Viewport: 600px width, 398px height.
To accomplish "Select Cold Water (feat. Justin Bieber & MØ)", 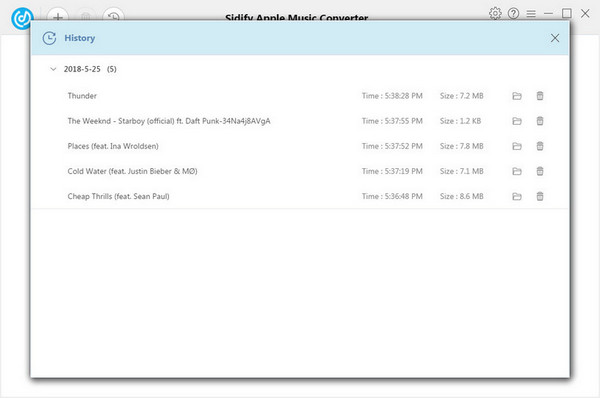I will pyautogui.click(x=132, y=171).
